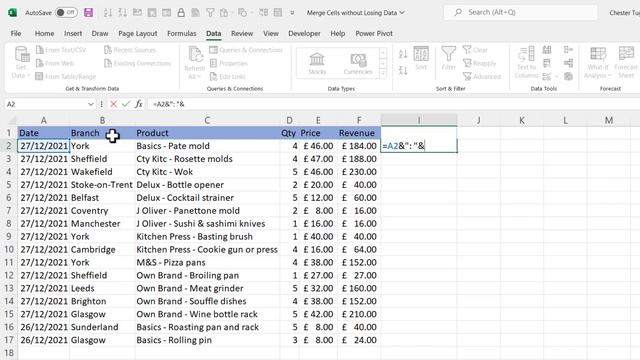The width and height of the screenshot is (640, 360).
Task: Click Clear filter
Action: click(476, 50)
